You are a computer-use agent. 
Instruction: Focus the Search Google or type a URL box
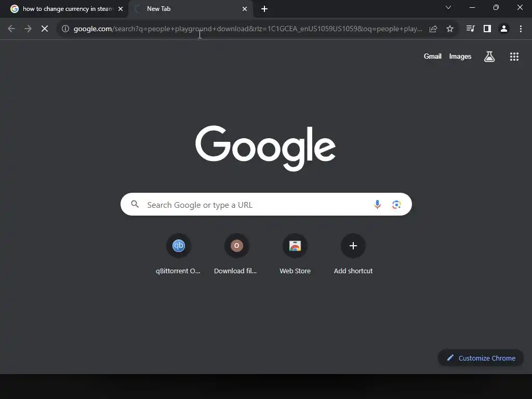point(266,204)
